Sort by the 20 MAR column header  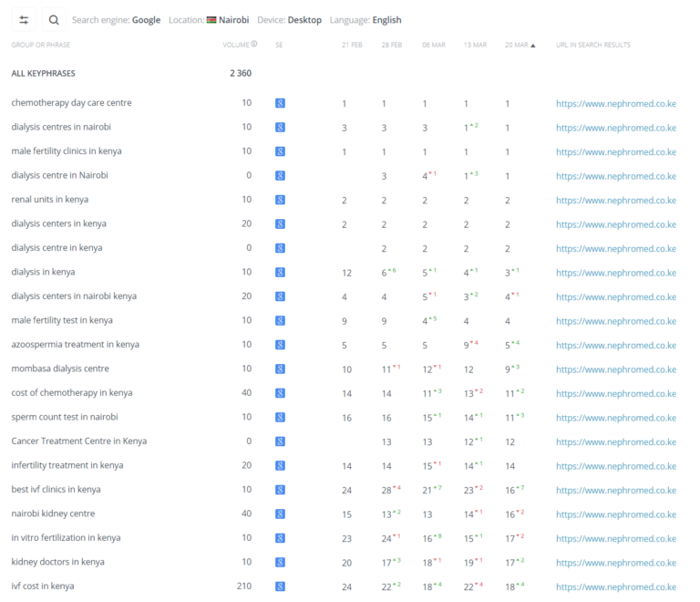[520, 45]
